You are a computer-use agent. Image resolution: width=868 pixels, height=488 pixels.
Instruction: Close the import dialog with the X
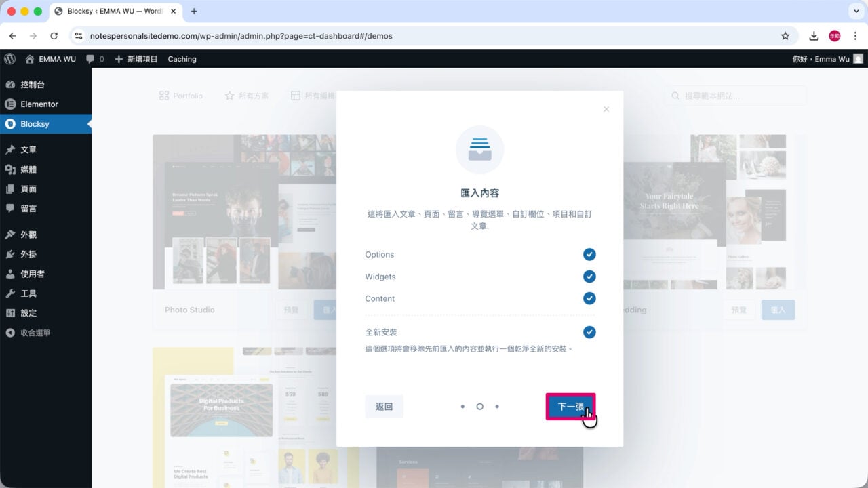pyautogui.click(x=606, y=109)
